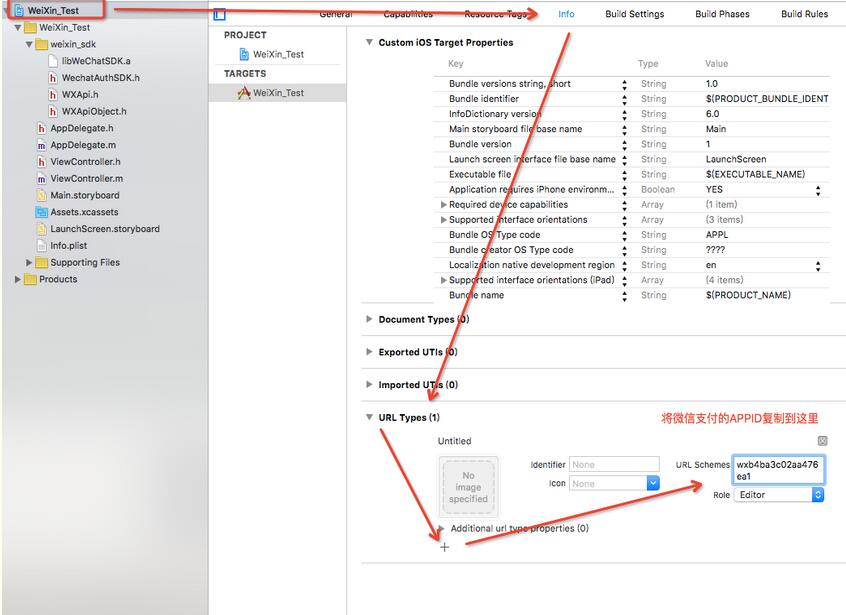Expand the Document Types section
Image resolution: width=846 pixels, height=615 pixels.
(369, 320)
